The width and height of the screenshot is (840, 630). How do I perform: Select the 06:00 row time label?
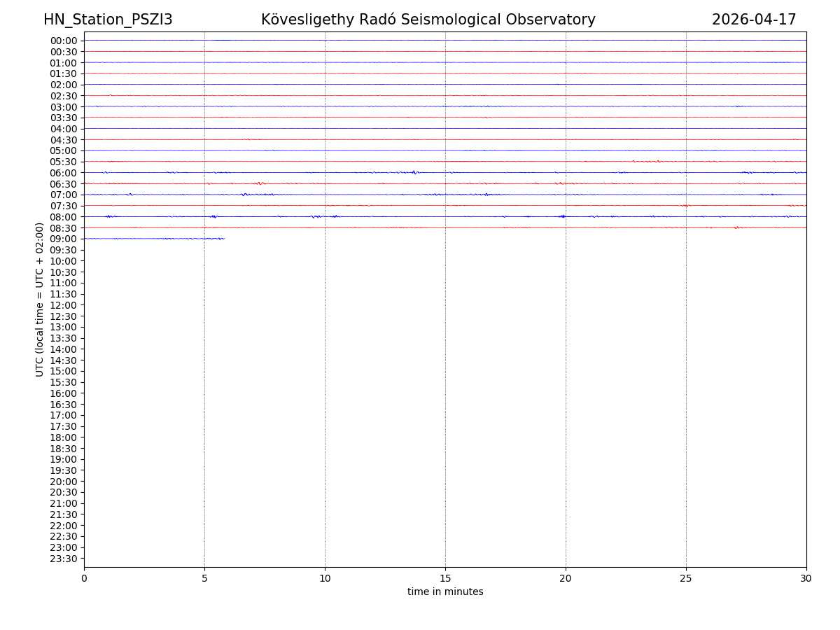64,173
